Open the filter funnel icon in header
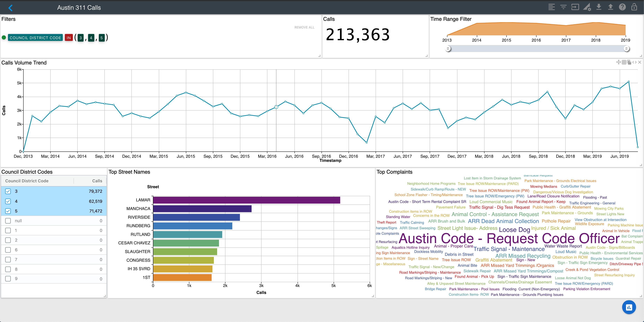644x322 pixels. pos(563,7)
